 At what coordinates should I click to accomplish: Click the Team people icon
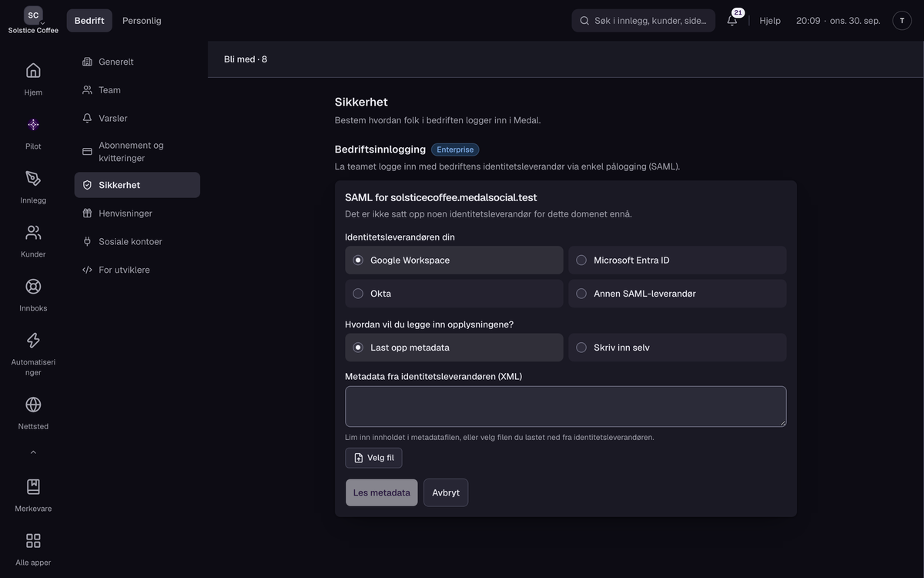pyautogui.click(x=87, y=90)
